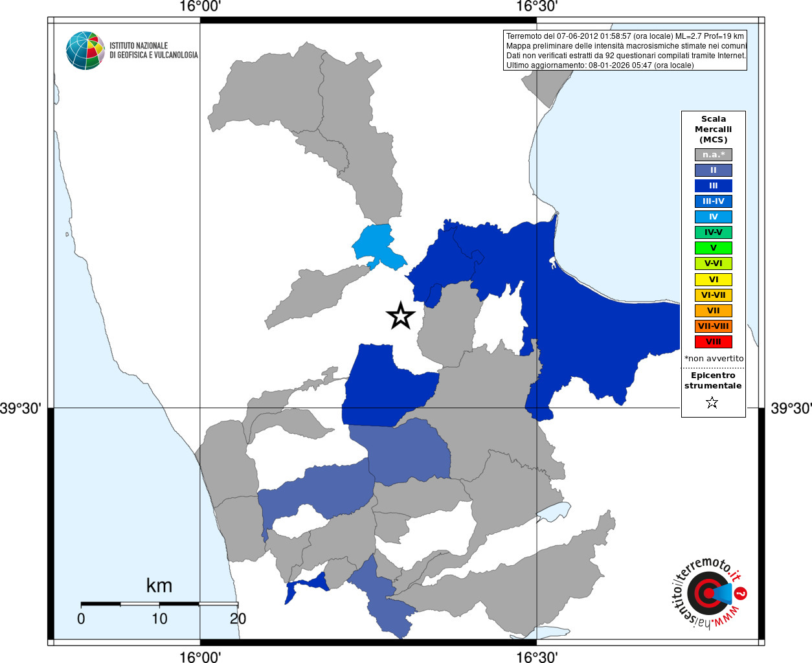Select the intensity IV legend swatch

pos(714,217)
